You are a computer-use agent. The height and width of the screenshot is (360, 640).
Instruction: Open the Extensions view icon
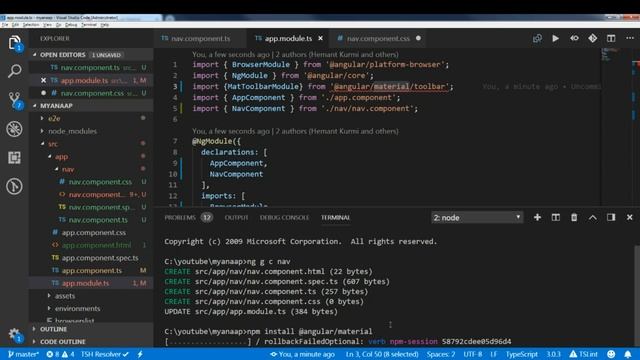pyautogui.click(x=14, y=158)
